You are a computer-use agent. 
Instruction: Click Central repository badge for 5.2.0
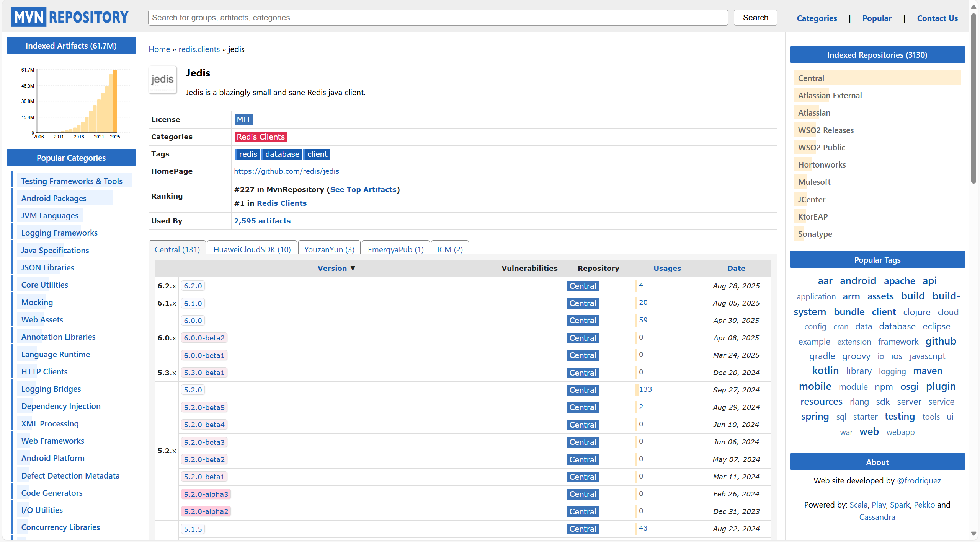click(583, 390)
